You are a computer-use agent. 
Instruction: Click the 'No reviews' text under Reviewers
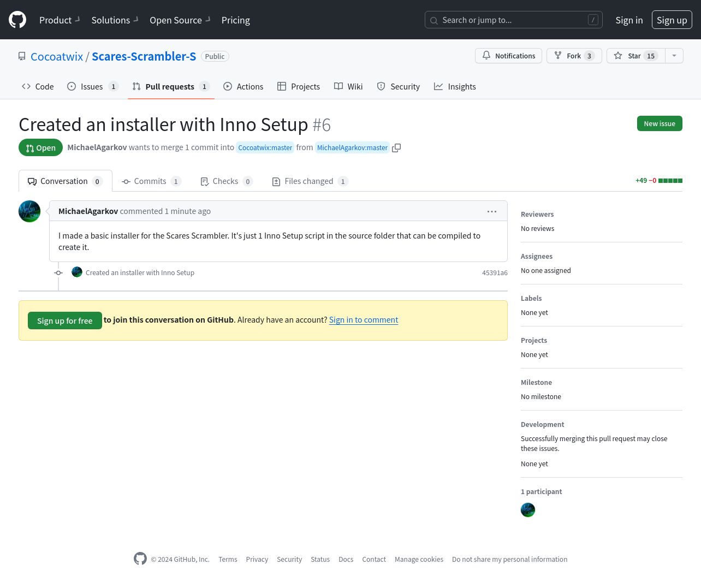[537, 229]
